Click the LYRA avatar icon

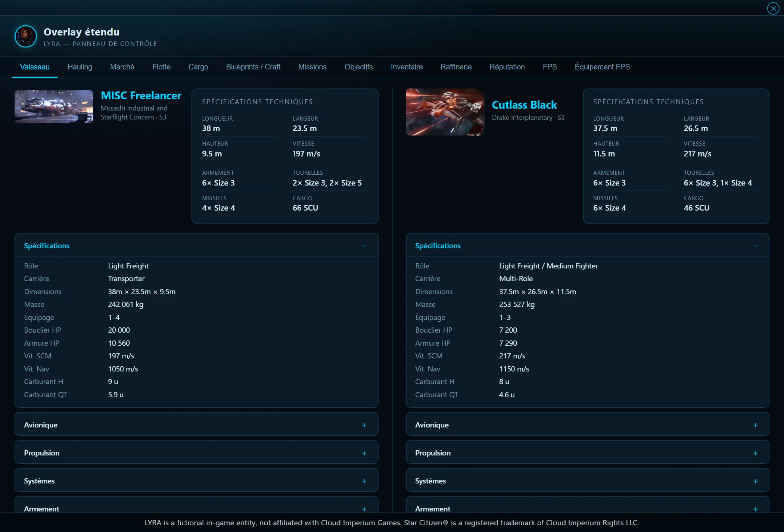pyautogui.click(x=26, y=37)
